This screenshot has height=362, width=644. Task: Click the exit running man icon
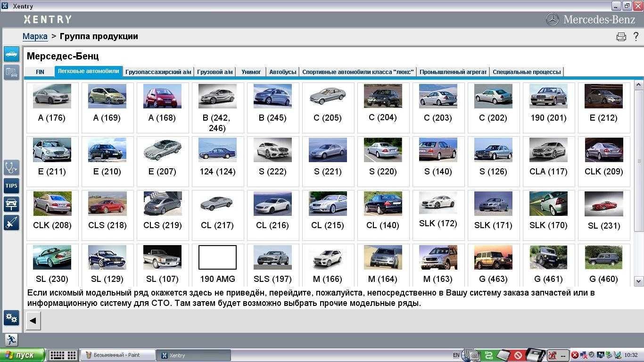11,339
